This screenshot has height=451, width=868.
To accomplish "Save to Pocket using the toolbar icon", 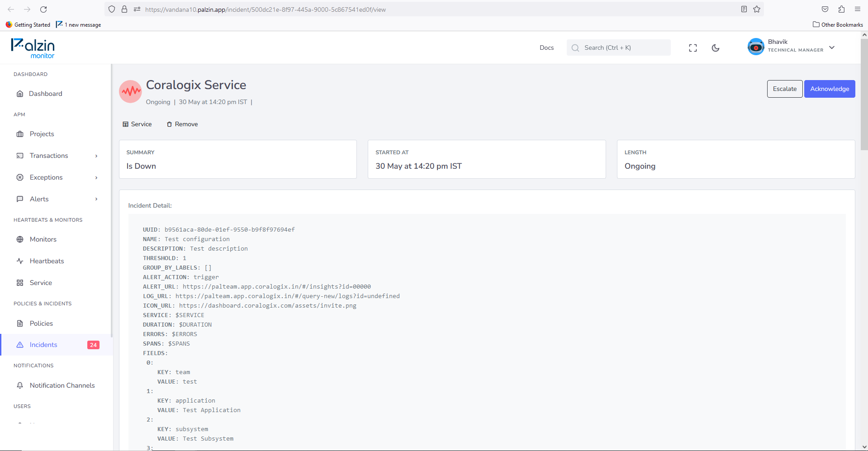I will [x=825, y=9].
